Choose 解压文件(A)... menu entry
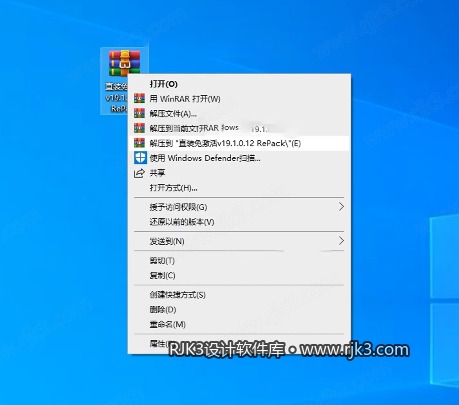This screenshot has width=459, height=405. pos(239,113)
